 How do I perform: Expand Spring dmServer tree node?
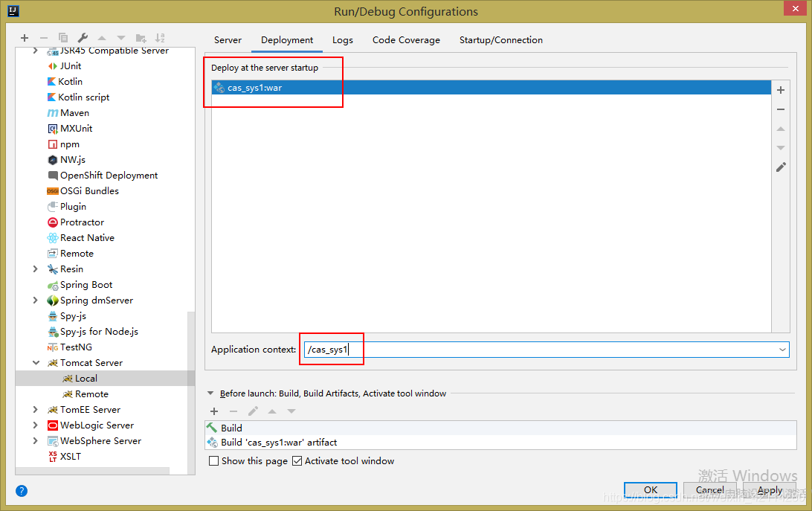(35, 300)
